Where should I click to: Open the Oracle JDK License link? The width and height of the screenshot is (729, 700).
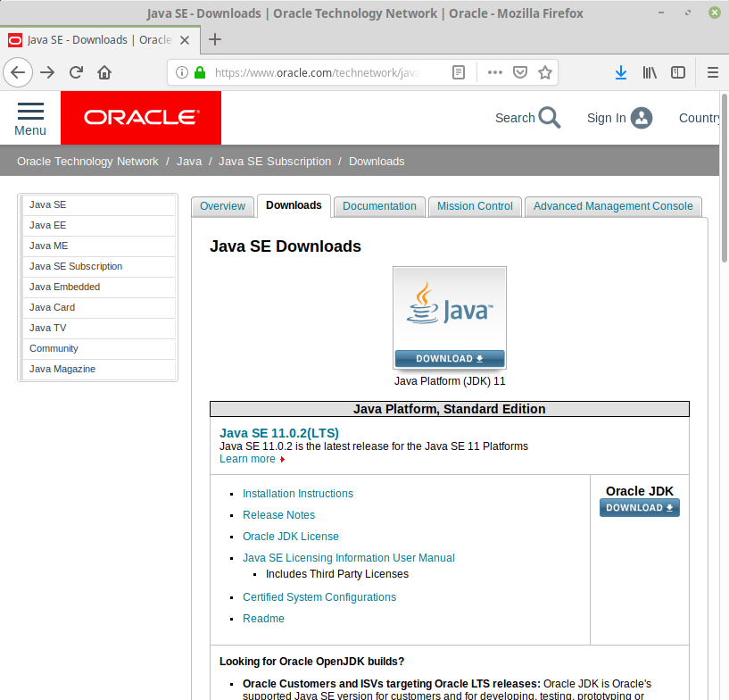point(291,537)
